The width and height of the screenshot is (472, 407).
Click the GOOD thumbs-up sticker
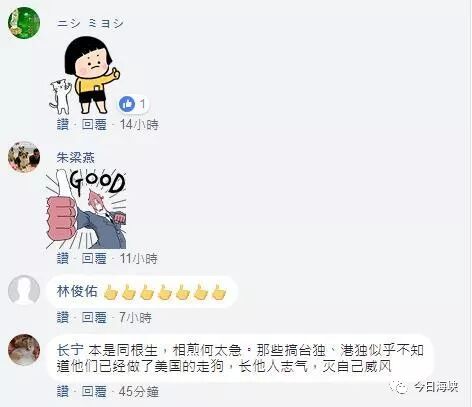(x=86, y=209)
